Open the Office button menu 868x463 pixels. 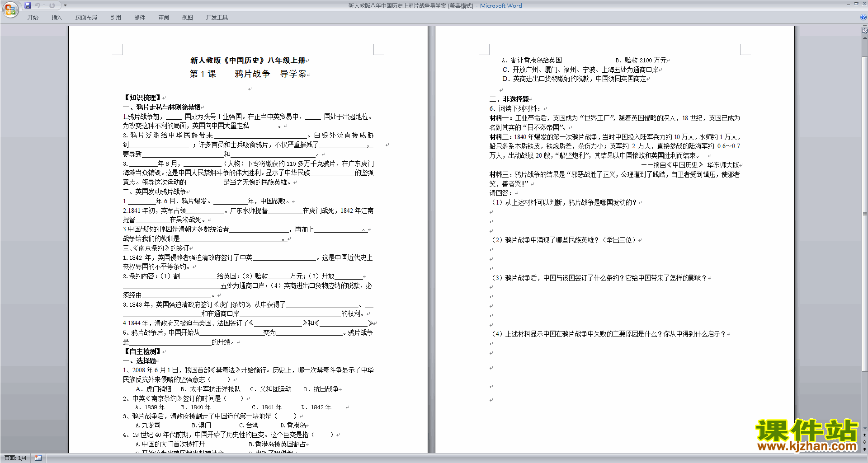pos(10,9)
